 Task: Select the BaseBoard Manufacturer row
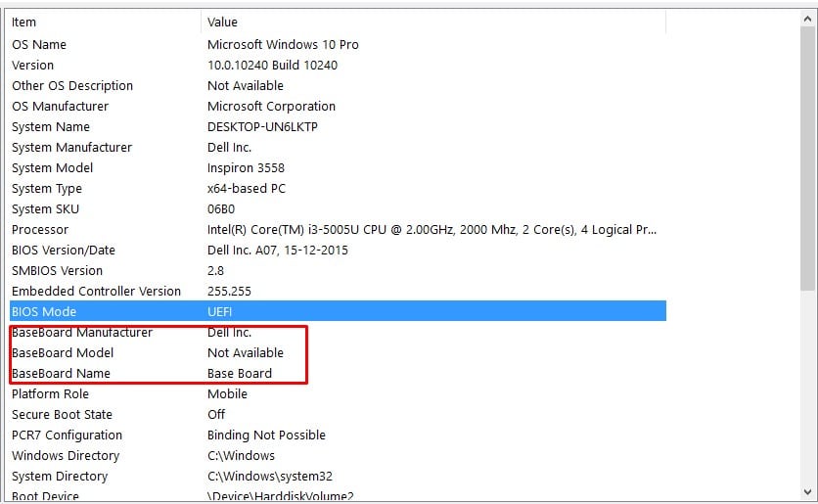pyautogui.click(x=338, y=333)
